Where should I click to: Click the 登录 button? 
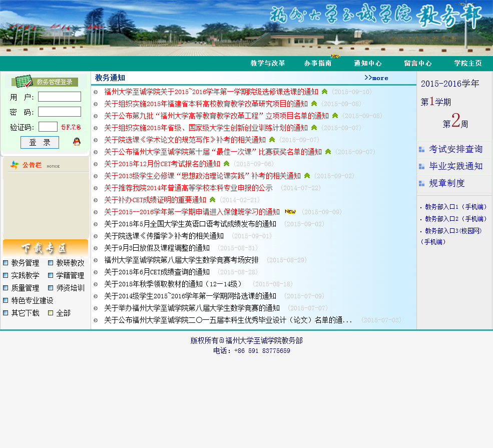pos(40,143)
